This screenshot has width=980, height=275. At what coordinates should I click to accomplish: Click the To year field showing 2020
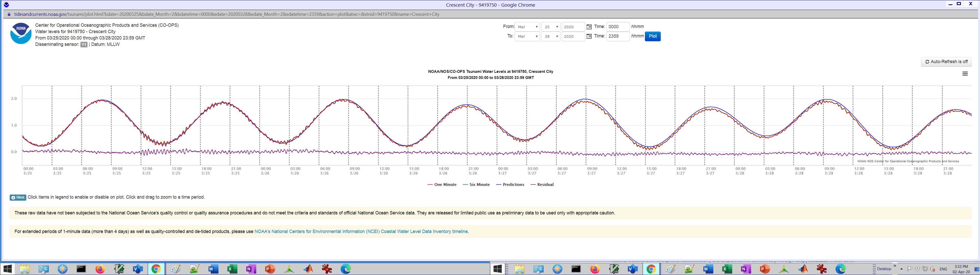(572, 36)
